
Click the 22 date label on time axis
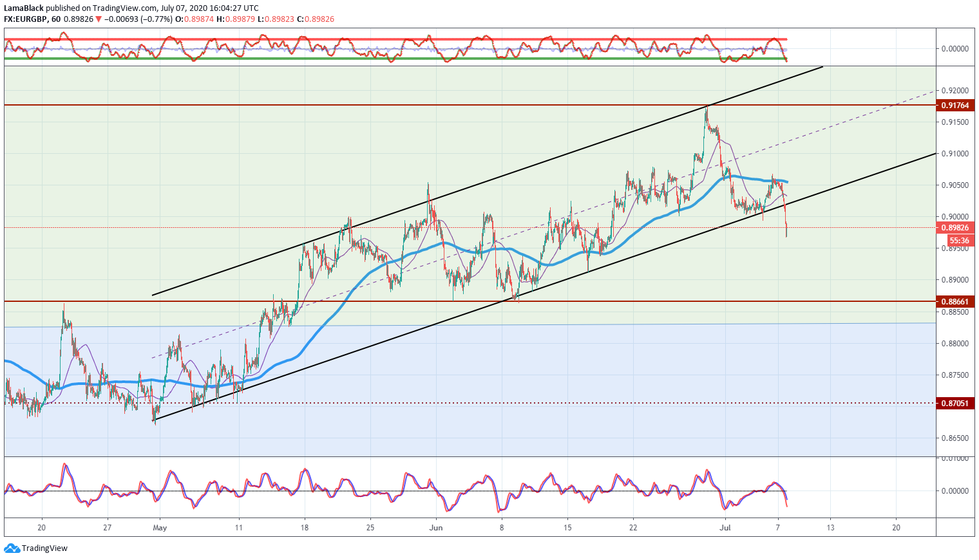633,528
